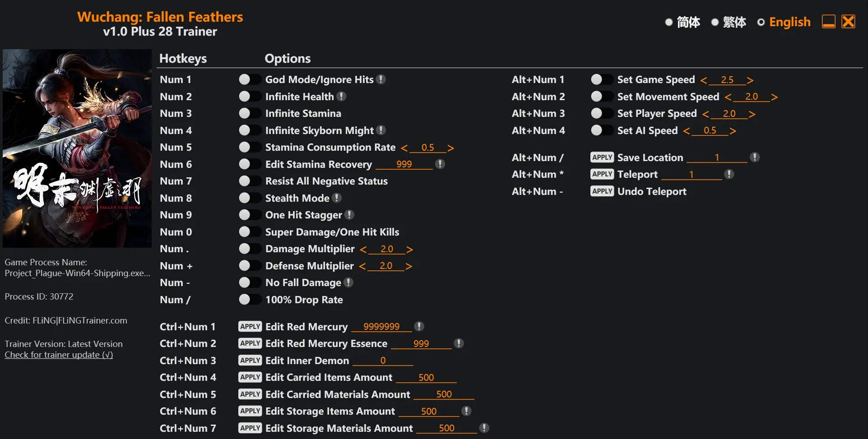Click the info icon next to No Fall Damage
The width and height of the screenshot is (868, 439).
[348, 282]
